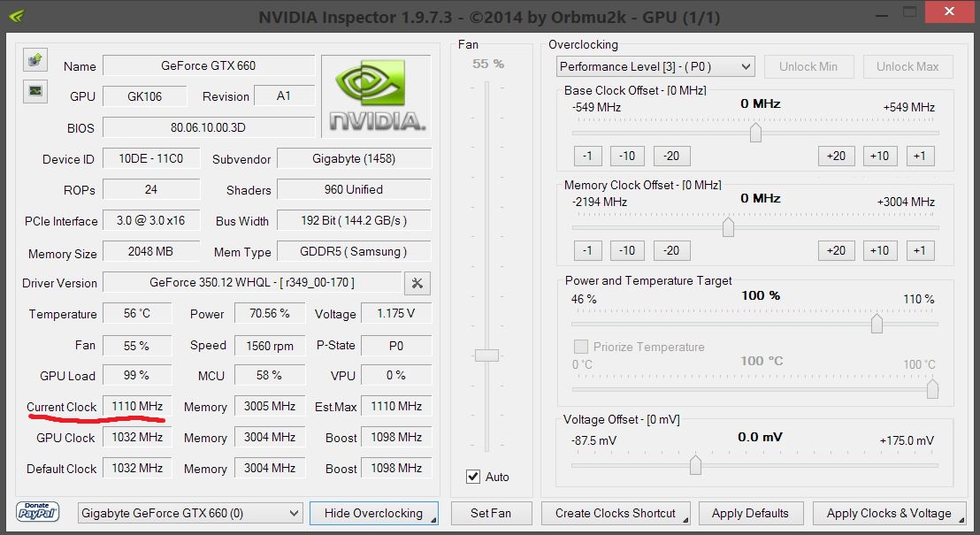Viewport: 980px width, 535px height.
Task: Click the Memory Clock Offset slider handle
Action: (x=728, y=227)
